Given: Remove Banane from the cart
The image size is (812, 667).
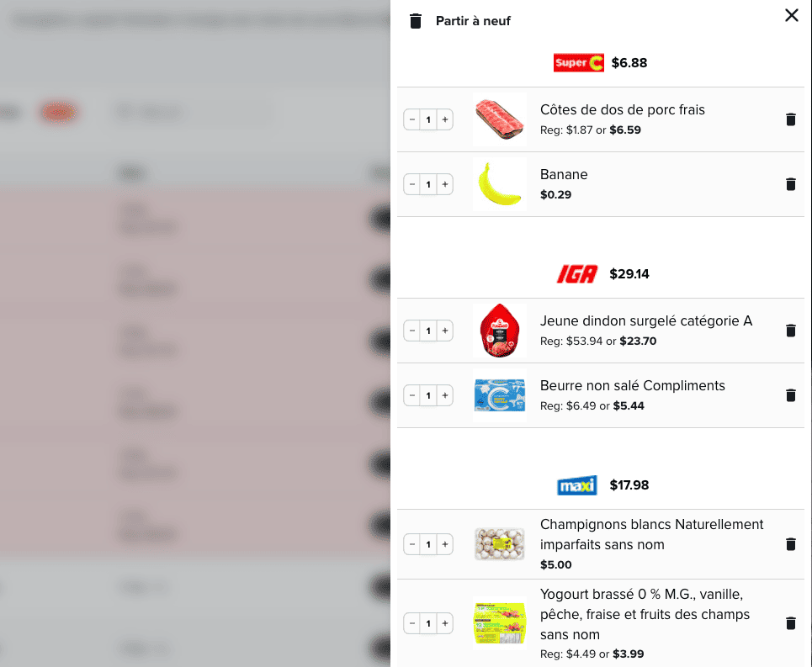Looking at the screenshot, I should [790, 184].
